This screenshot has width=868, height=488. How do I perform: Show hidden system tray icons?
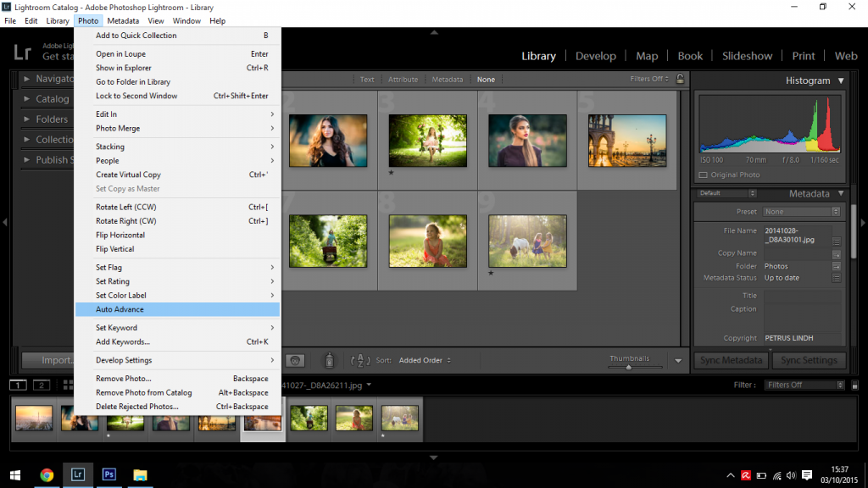[731, 475]
